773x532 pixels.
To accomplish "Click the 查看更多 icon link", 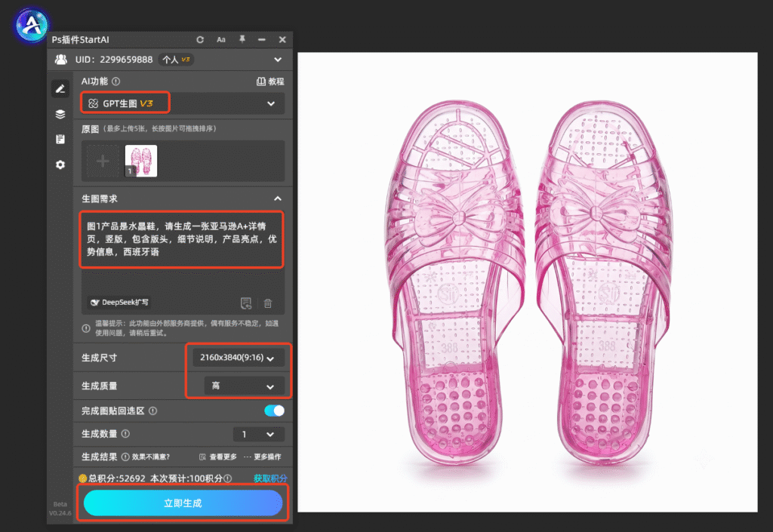I will click(x=217, y=457).
